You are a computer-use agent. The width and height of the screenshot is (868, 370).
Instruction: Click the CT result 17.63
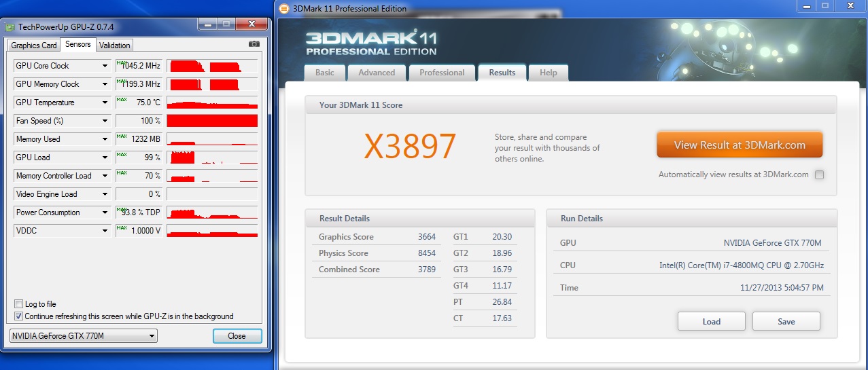(x=502, y=318)
